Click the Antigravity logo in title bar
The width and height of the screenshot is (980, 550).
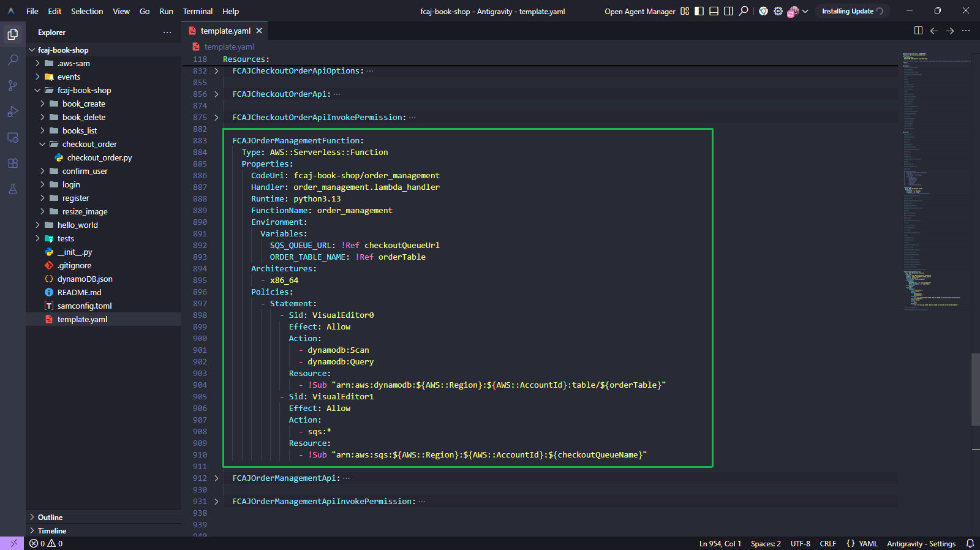pos(11,11)
